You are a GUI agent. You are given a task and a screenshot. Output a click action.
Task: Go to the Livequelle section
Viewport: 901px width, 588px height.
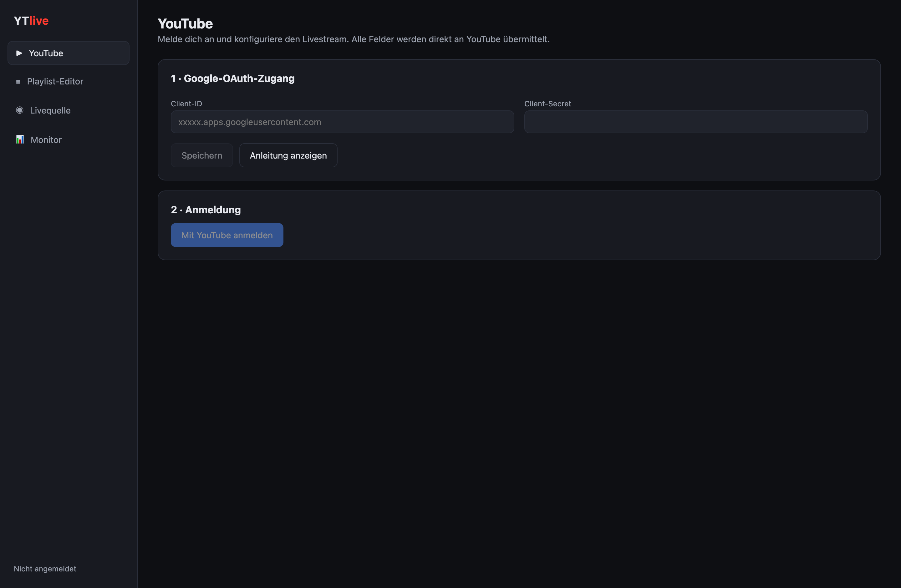[69, 110]
